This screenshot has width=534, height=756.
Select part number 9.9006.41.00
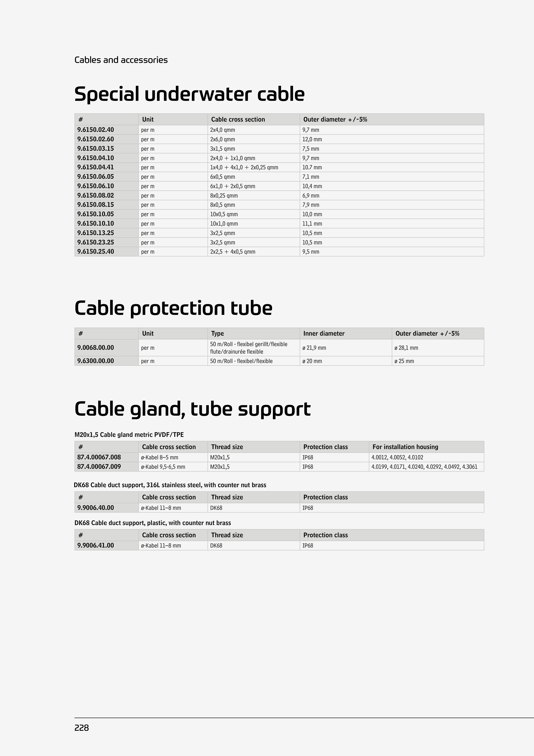click(95, 545)
